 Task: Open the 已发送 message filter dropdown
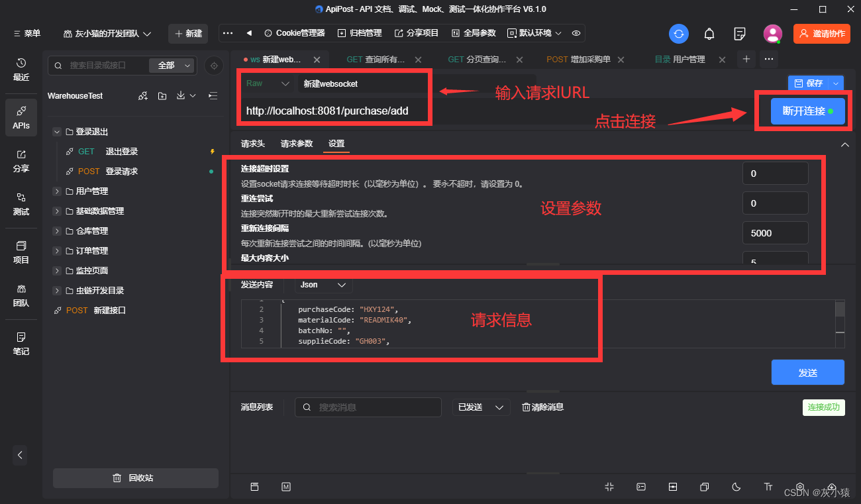pos(481,407)
